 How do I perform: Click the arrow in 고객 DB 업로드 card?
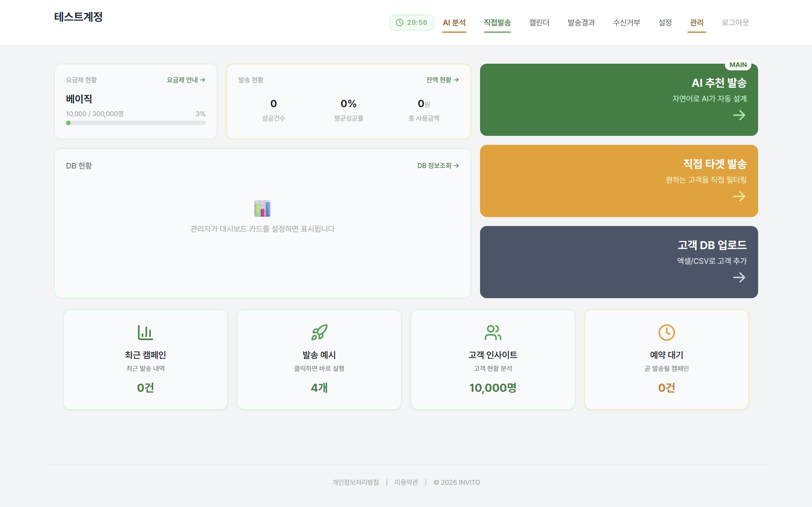pos(739,278)
